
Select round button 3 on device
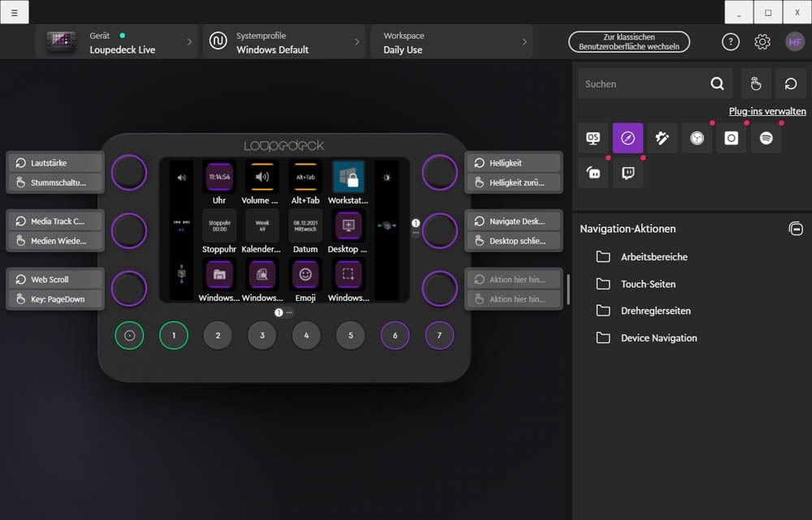click(262, 335)
